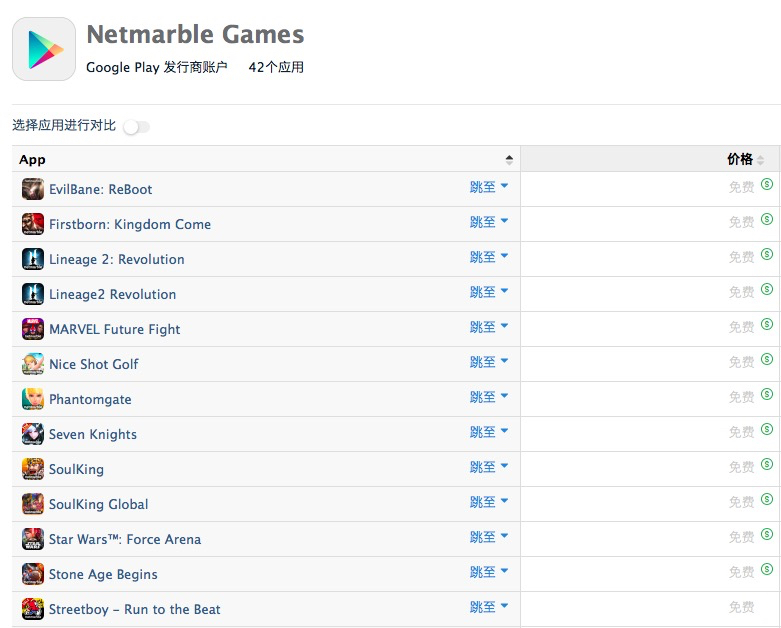Image resolution: width=781 pixels, height=628 pixels.
Task: Expand the 跳至 dropdown for Star Wars: Force Arena
Action: (489, 537)
